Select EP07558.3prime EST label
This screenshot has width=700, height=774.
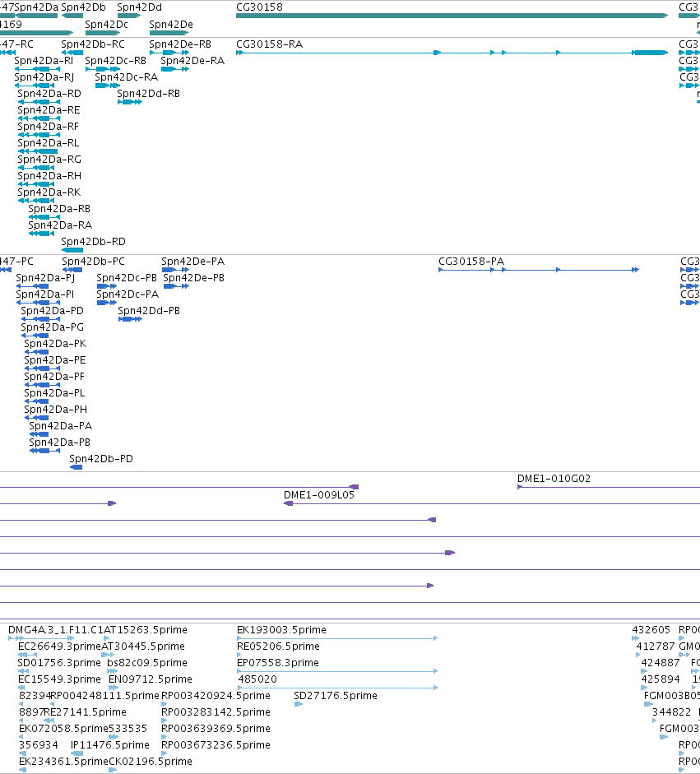[x=278, y=663]
